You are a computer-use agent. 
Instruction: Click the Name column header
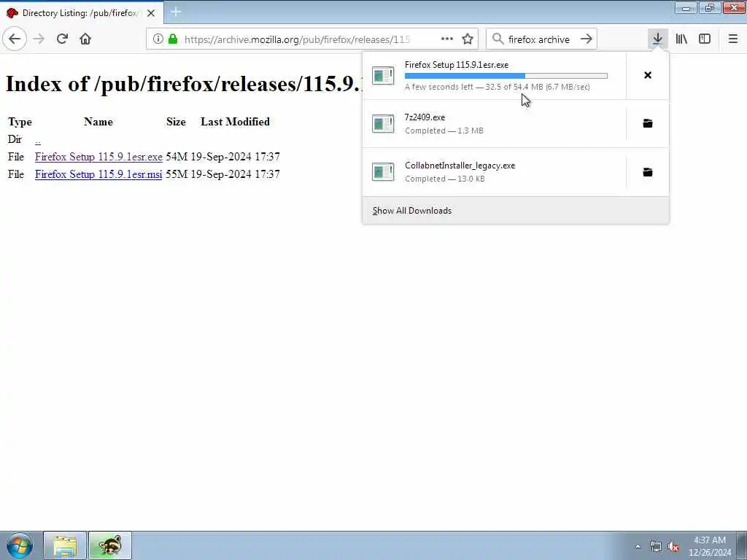pyautogui.click(x=98, y=122)
